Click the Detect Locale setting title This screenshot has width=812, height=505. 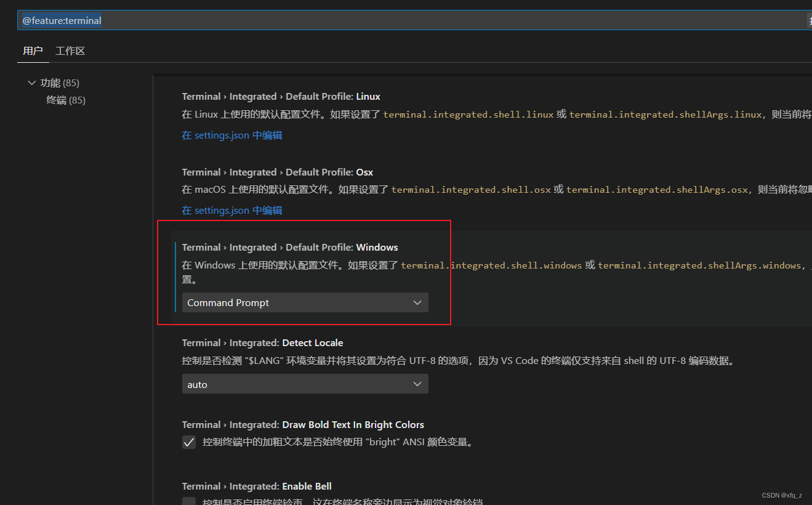coord(262,342)
